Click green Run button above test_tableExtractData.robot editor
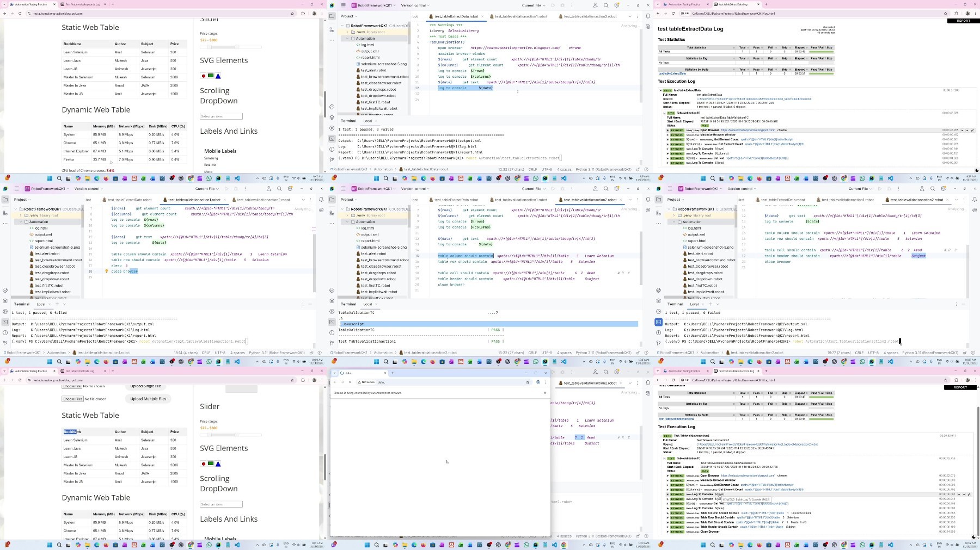Image resolution: width=980 pixels, height=550 pixels. pyautogui.click(x=553, y=5)
